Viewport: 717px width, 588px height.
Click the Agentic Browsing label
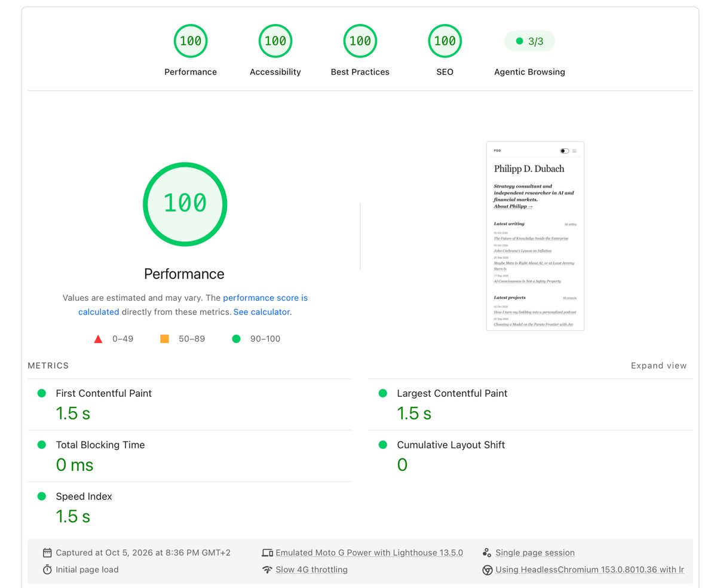529,72
